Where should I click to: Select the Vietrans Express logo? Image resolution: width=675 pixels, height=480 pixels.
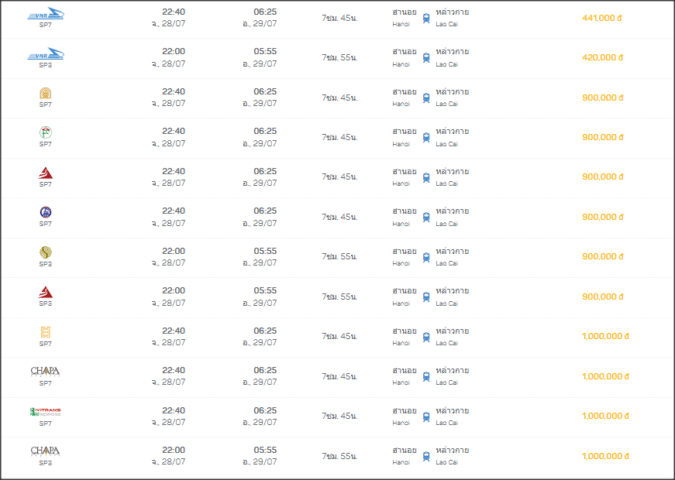click(x=45, y=411)
